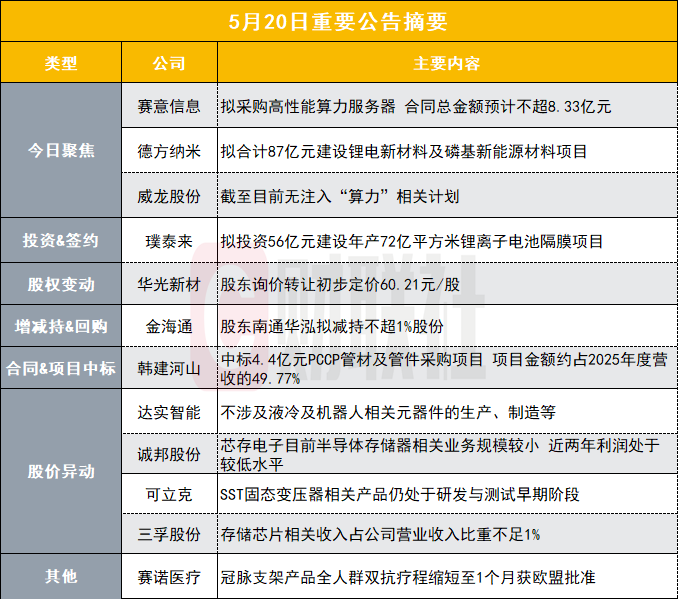Click the 芯存电子目前半导体存储器 announcement text
Image resolution: width=678 pixels, height=599 pixels.
[440, 454]
